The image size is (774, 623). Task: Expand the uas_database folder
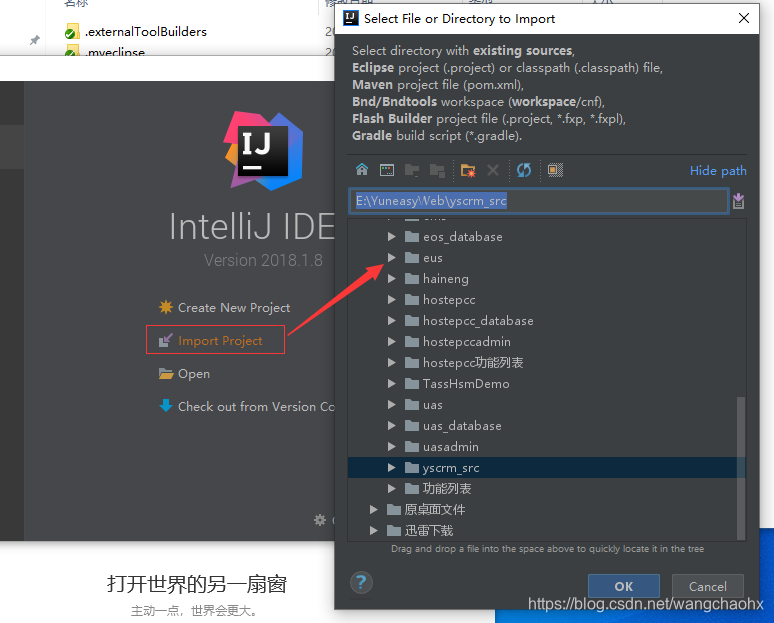pos(391,426)
